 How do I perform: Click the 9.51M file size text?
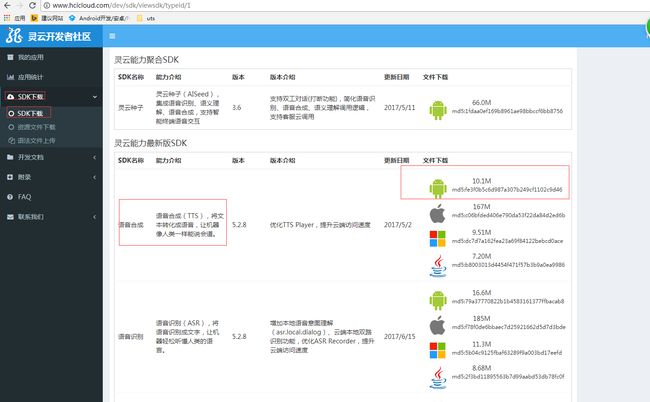pos(481,232)
